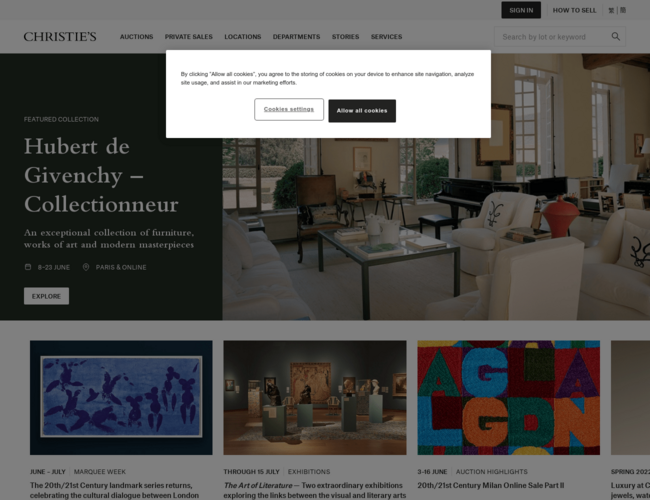Click the Sign In button

pos(521,10)
